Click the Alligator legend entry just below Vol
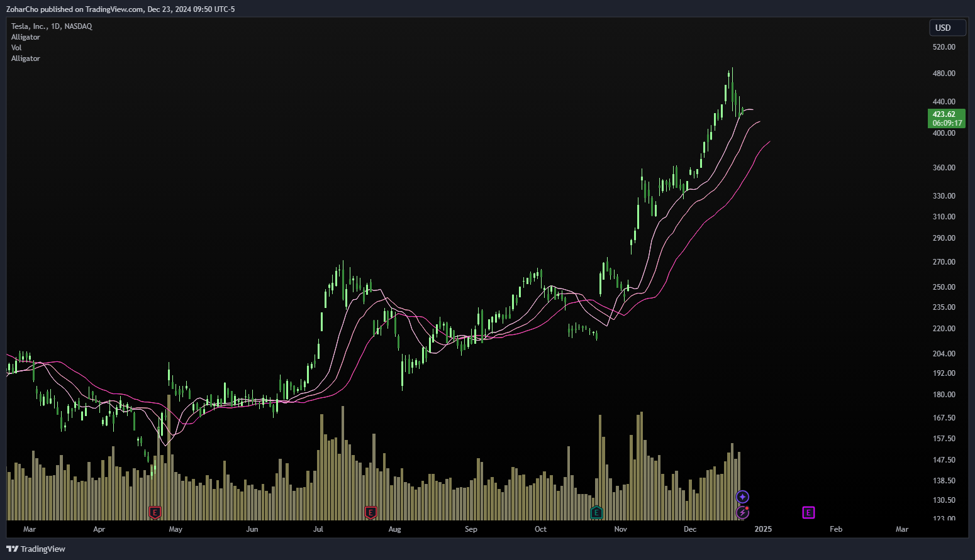975x560 pixels. 26,58
